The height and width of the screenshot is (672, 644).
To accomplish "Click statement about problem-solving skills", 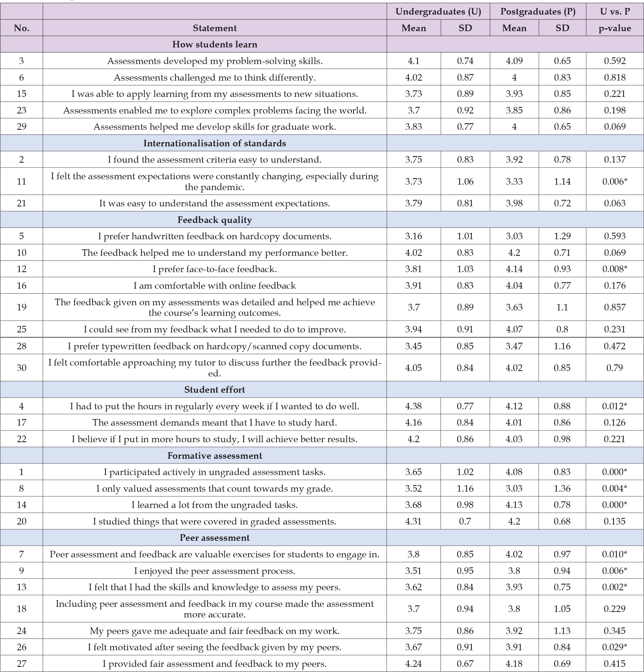I will click(x=215, y=61).
